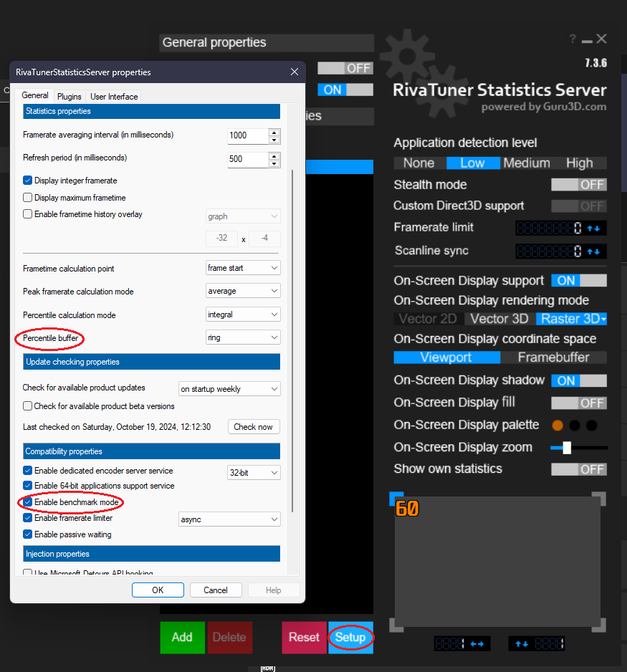627x672 pixels.
Task: Click the Check now button
Action: [253, 427]
